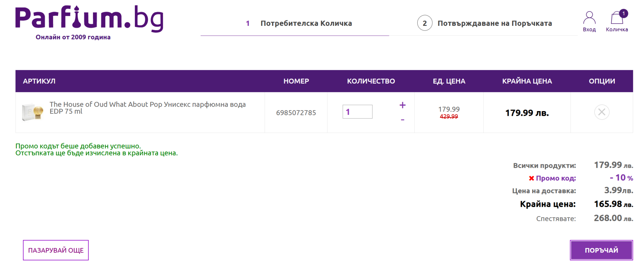
Task: Remove the product using the X icon
Action: pyautogui.click(x=602, y=112)
